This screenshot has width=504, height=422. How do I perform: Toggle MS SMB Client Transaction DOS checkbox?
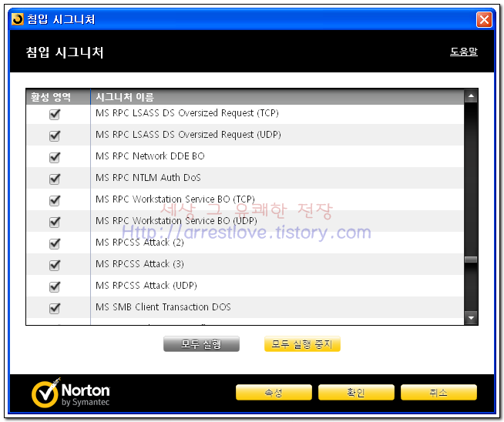(x=55, y=308)
